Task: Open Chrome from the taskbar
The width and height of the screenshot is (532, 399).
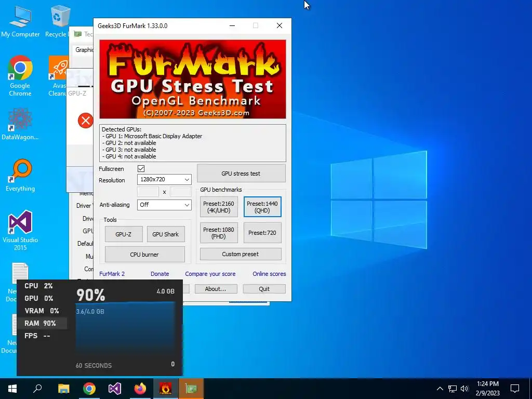Action: tap(89, 389)
